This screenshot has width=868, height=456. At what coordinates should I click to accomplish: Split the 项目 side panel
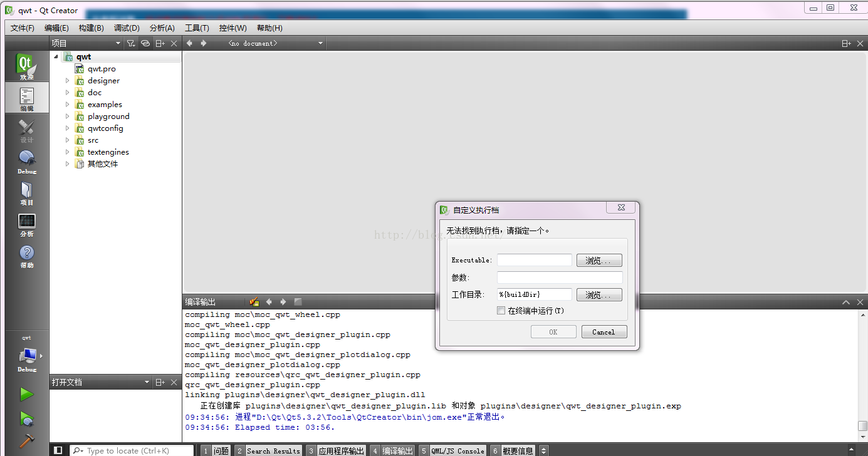click(x=160, y=43)
